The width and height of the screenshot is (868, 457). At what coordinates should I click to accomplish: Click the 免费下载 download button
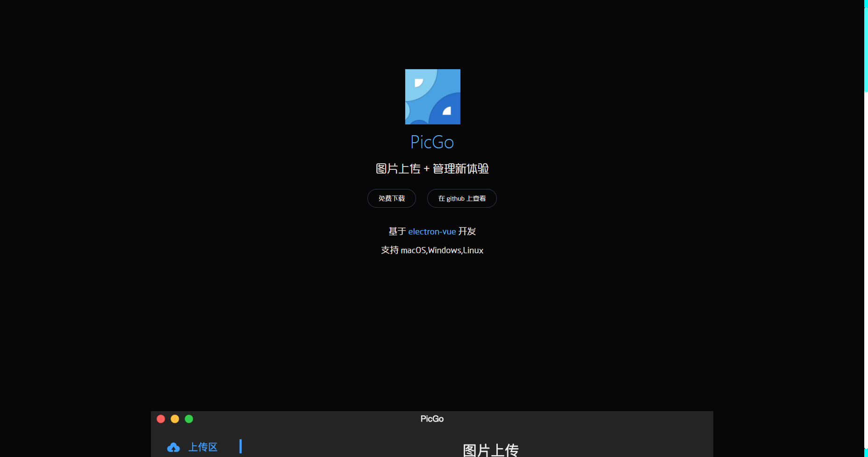coord(392,198)
